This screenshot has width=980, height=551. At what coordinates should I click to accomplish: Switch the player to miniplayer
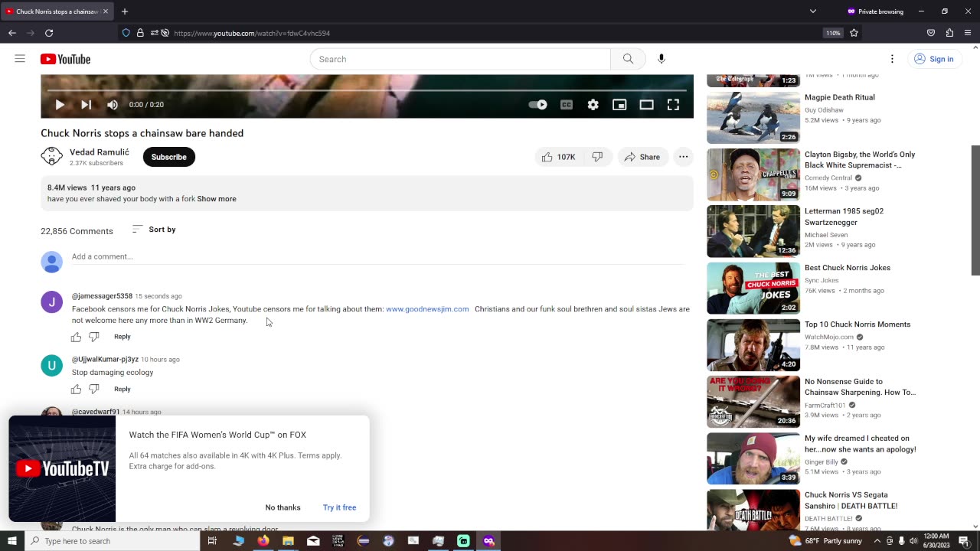[x=619, y=105]
